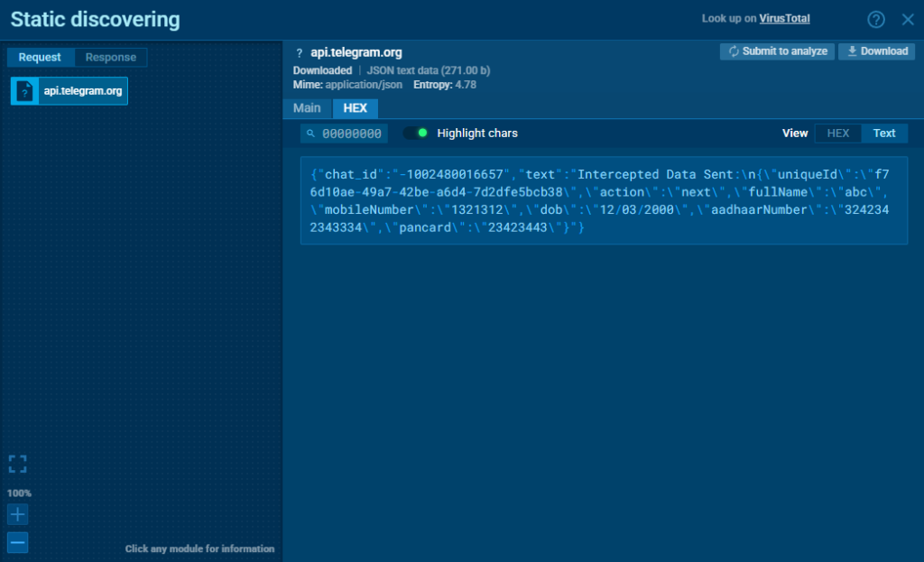Click the 00000000 offset input field
The height and width of the screenshot is (562, 924).
pos(351,133)
